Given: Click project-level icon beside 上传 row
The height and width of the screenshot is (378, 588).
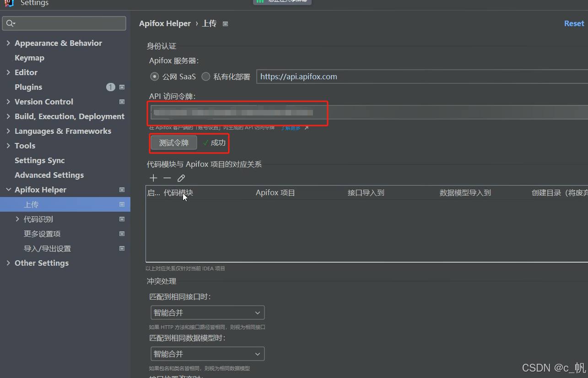Looking at the screenshot, I should click(122, 204).
